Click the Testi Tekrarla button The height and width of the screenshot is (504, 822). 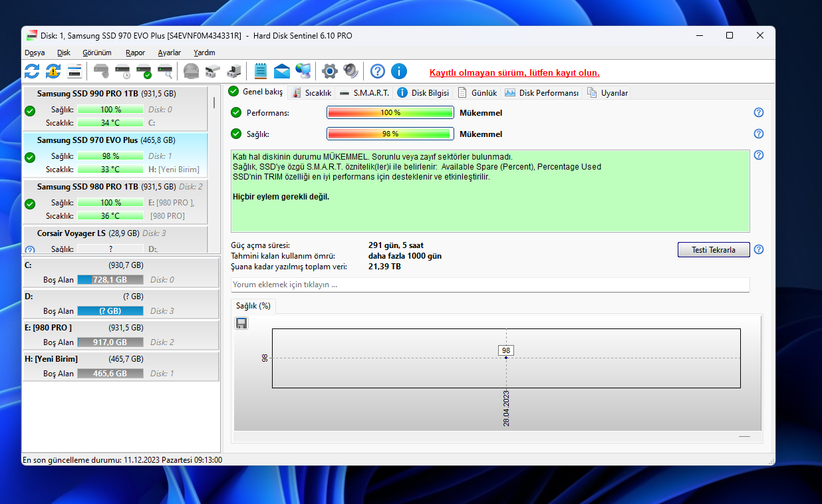[714, 250]
